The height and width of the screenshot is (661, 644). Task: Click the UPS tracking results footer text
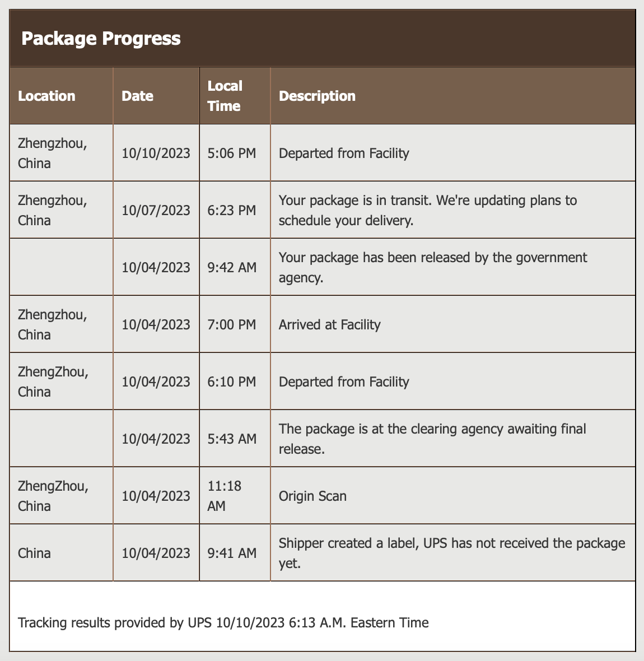223,622
